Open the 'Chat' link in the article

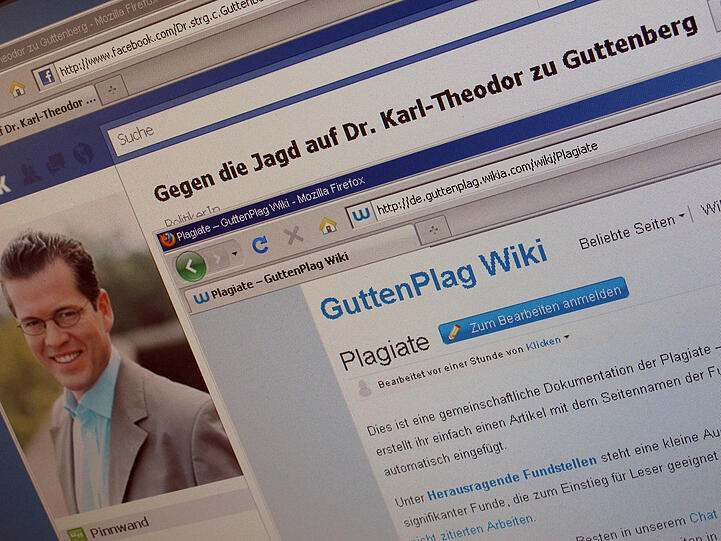[704, 516]
